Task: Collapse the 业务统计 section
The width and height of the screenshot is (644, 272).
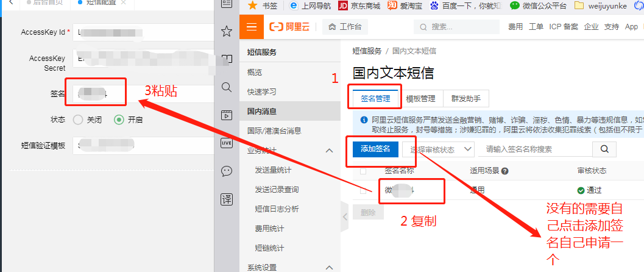Action: (x=329, y=151)
